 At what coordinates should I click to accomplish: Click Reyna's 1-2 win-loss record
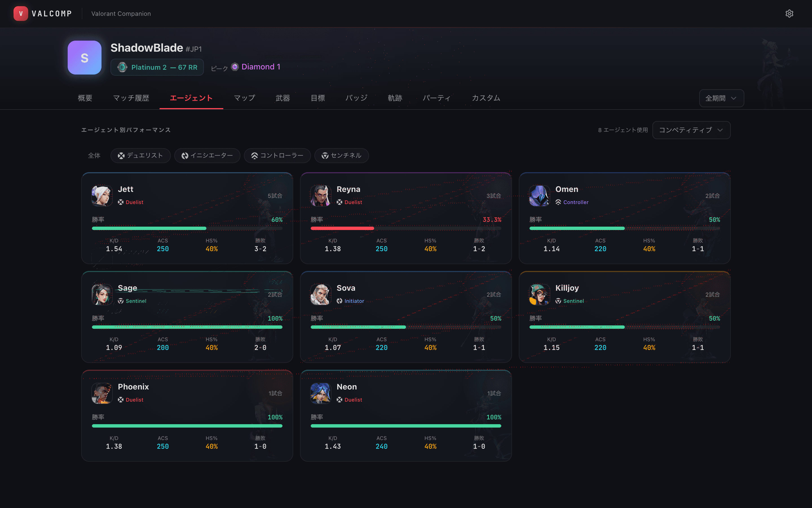479,249
